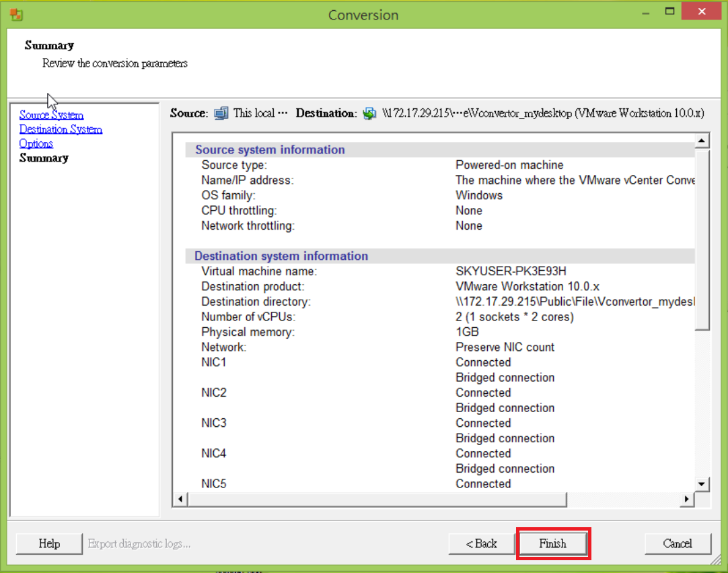728x573 pixels.
Task: Select the OS family value 'Windows'
Action: pyautogui.click(x=478, y=195)
